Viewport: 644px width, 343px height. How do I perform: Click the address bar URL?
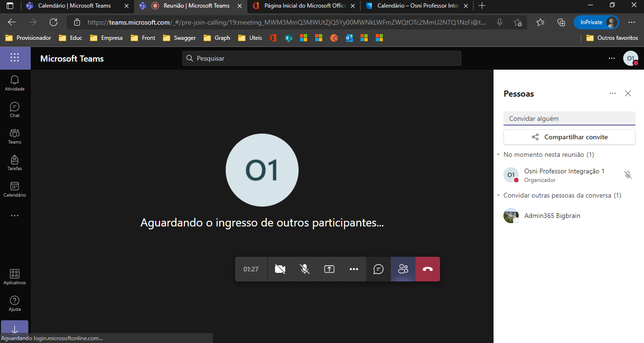click(x=286, y=22)
